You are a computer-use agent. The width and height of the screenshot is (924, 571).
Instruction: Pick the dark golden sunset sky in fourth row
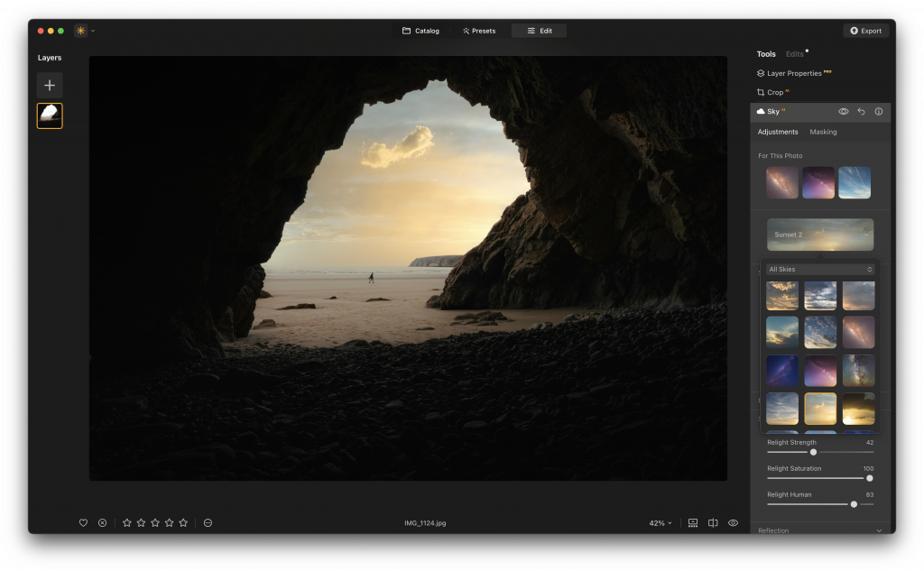[859, 409]
